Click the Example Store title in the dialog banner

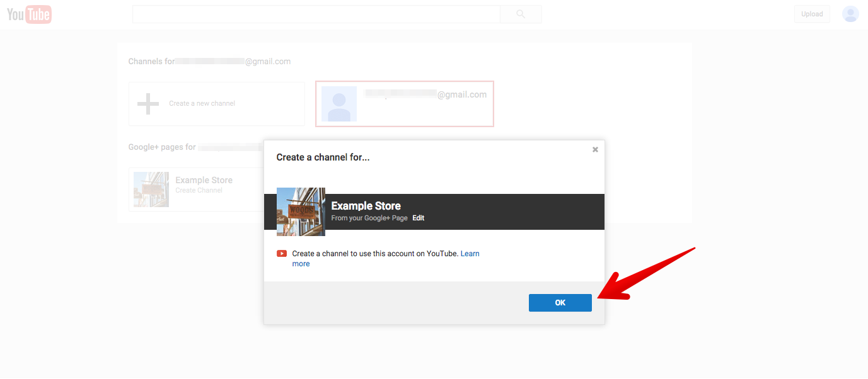point(366,205)
